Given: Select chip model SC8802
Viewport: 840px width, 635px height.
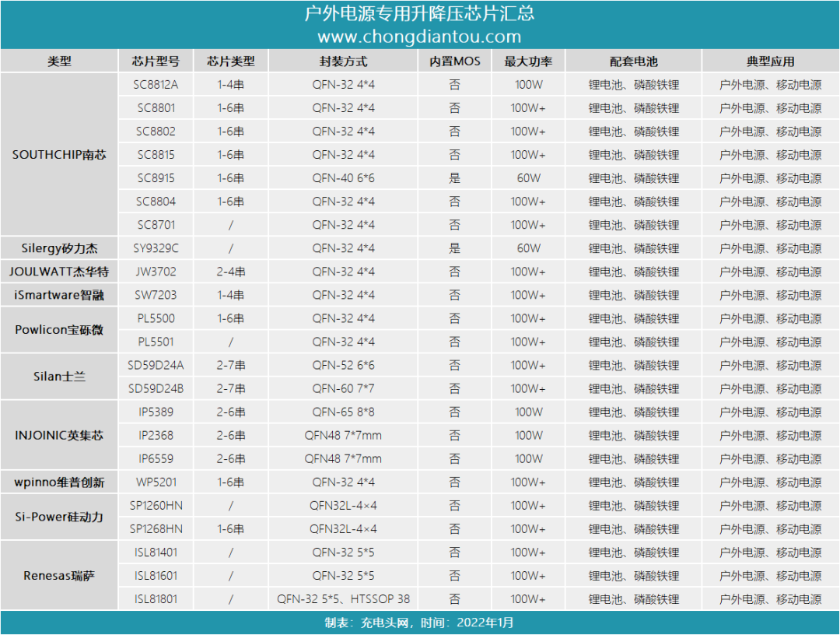Looking at the screenshot, I should pyautogui.click(x=156, y=132).
